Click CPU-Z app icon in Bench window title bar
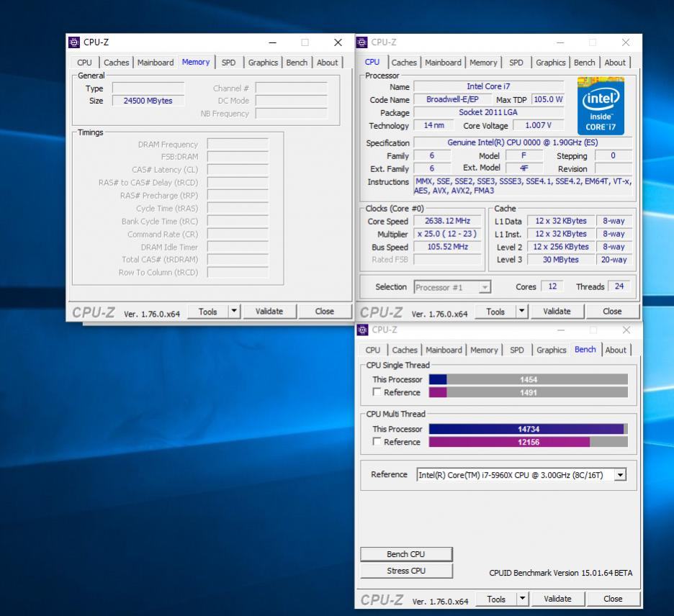The width and height of the screenshot is (674, 616). coord(363,330)
